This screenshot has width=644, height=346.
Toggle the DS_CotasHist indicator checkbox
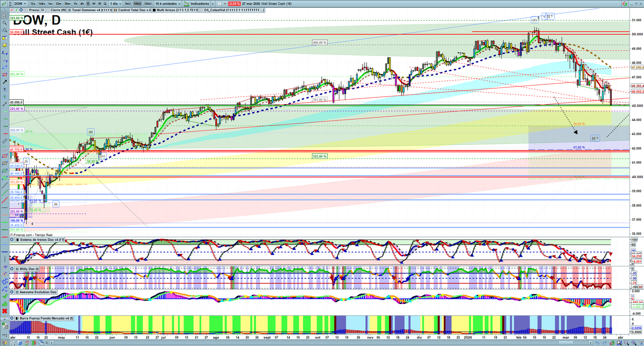click(202, 10)
